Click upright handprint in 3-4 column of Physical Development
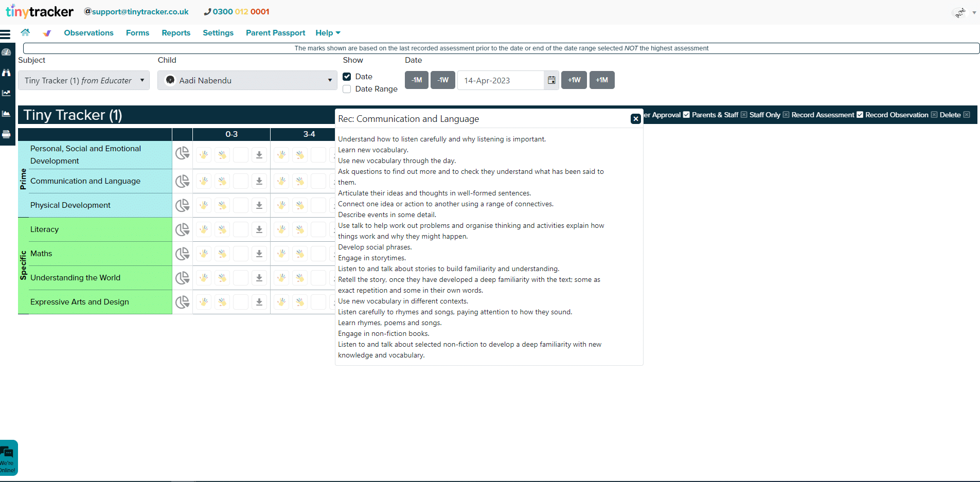The width and height of the screenshot is (980, 482). pyautogui.click(x=281, y=205)
